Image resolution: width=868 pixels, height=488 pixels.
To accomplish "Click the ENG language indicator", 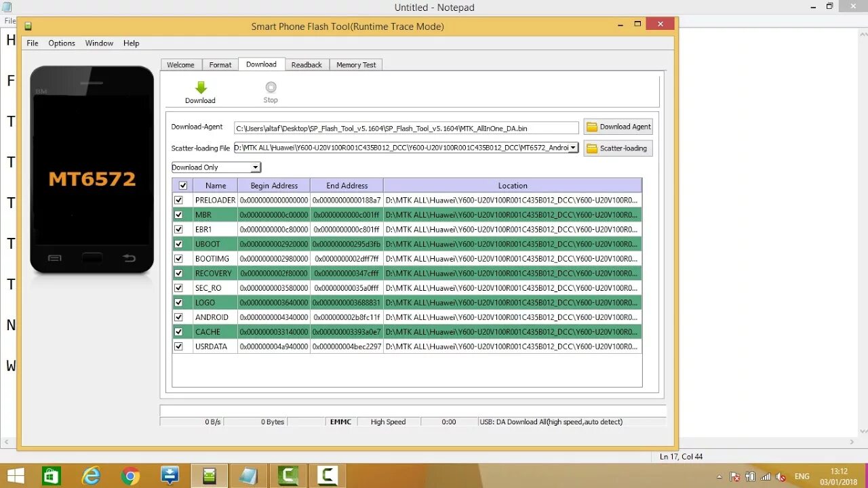I will point(802,476).
